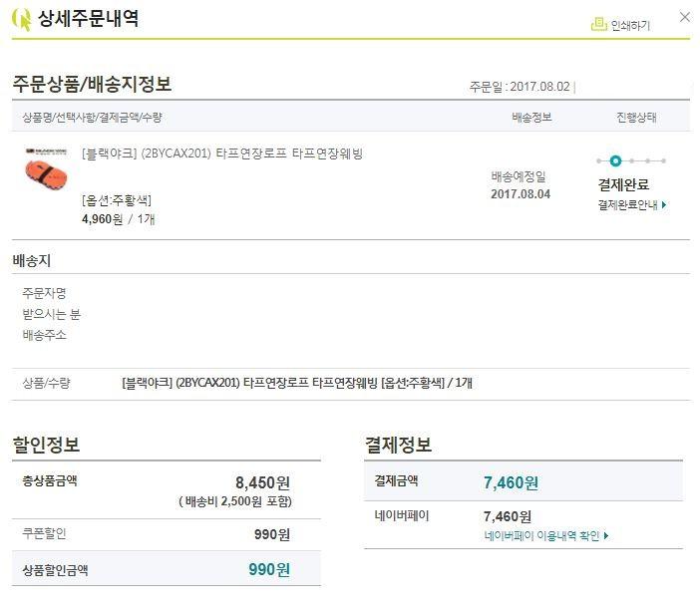Click the 상세주문내역 page title
Viewport: 700px width, 614px height.
click(x=88, y=19)
